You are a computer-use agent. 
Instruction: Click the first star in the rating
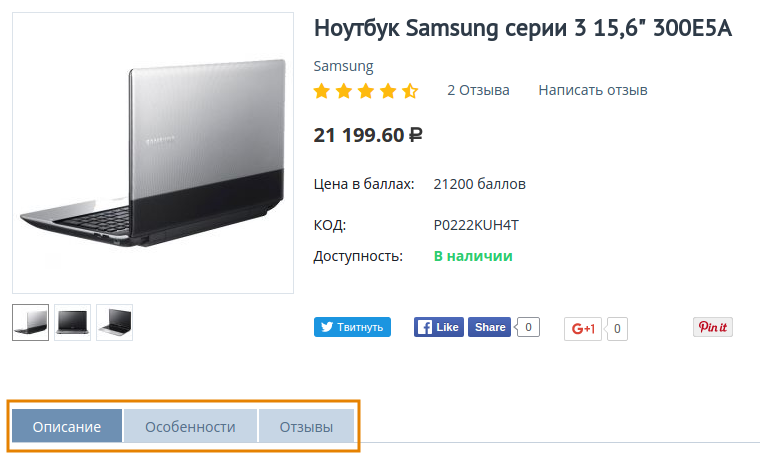point(322,91)
